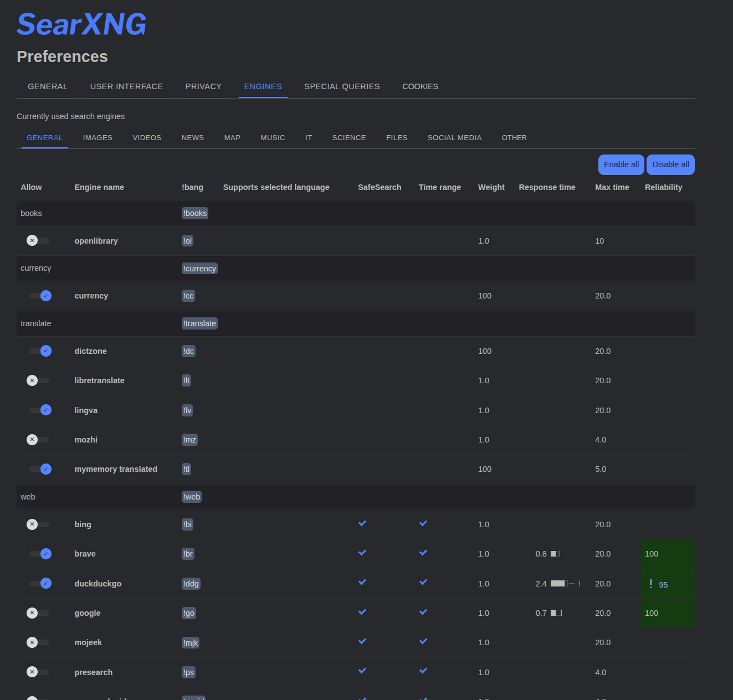Open the Privacy preferences tab
Screen dimensions: 733x700
[203, 86]
